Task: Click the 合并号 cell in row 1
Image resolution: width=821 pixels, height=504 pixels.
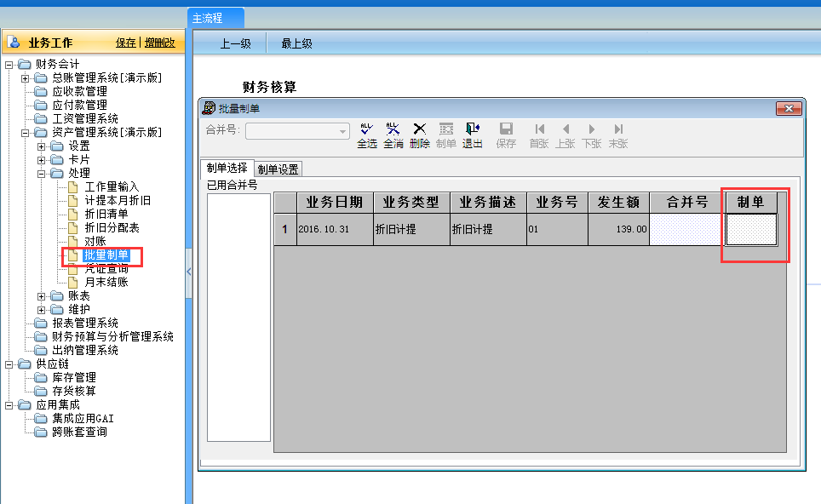Action: coord(686,229)
